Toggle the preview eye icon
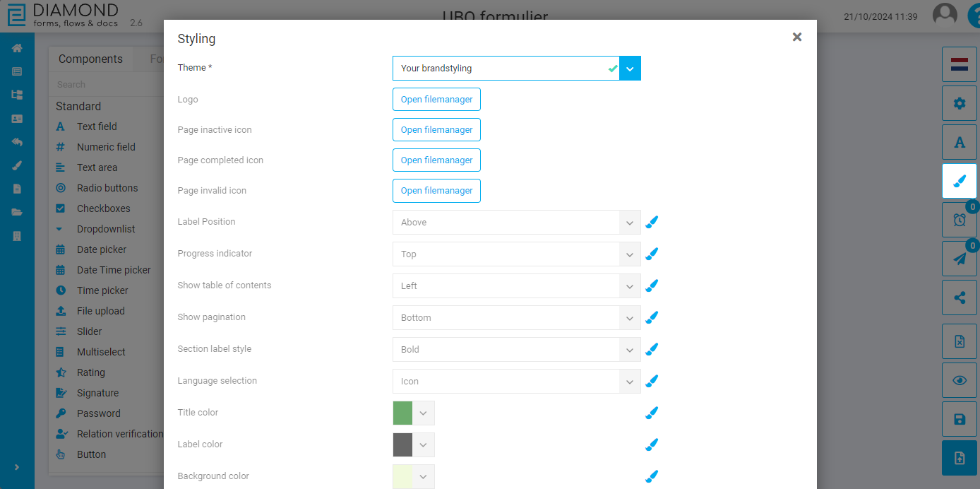Viewport: 980px width, 489px height. pyautogui.click(x=959, y=380)
